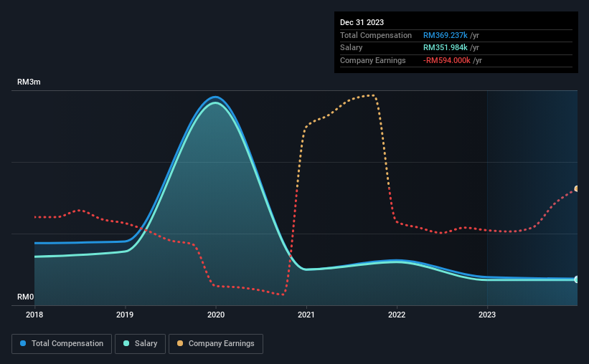Click the Dec 31 2023 tooltip date
Screen dimensions: 589x364
point(362,22)
